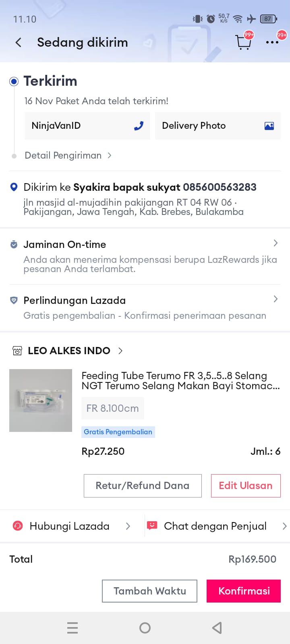Open the three-dot more options menu

272,42
